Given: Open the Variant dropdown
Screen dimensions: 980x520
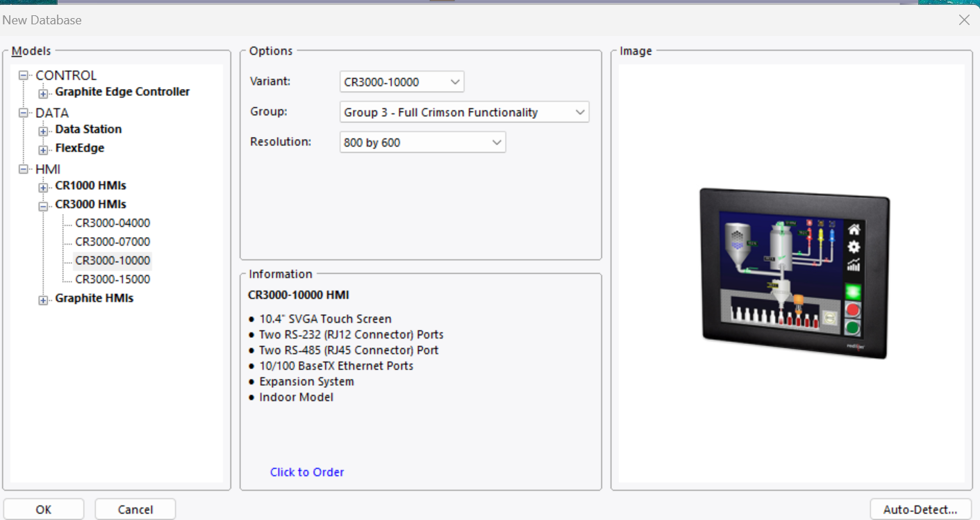Looking at the screenshot, I should coord(401,82).
